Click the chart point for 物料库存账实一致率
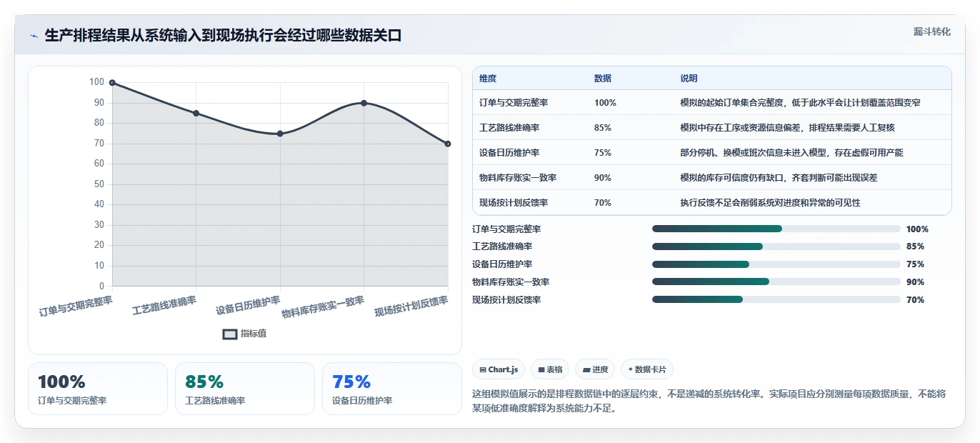Image resolution: width=980 pixels, height=443 pixels. tap(364, 103)
